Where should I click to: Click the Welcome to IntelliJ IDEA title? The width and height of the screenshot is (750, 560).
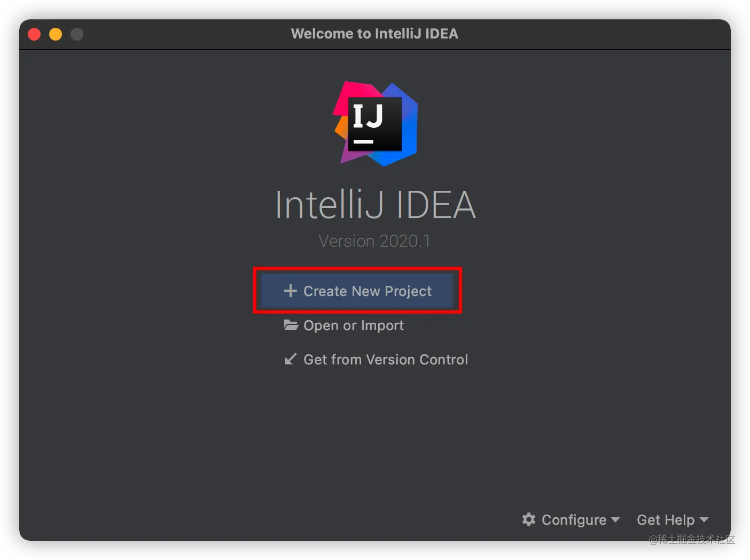(x=374, y=34)
